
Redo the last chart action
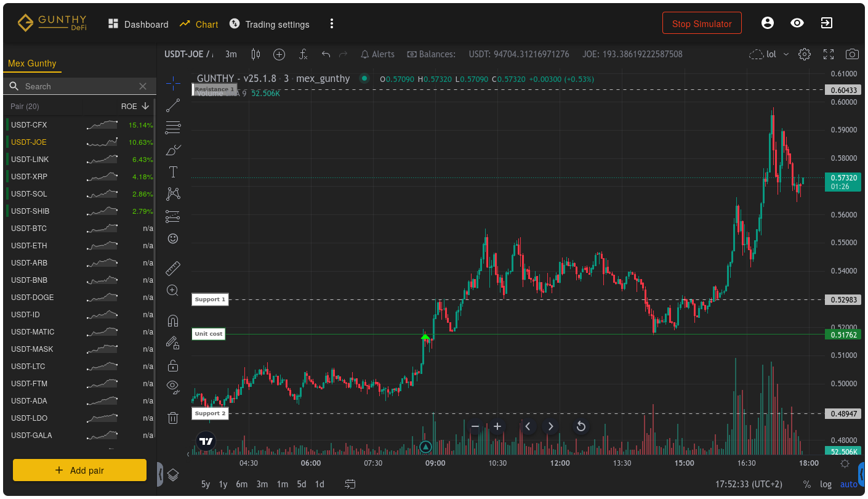click(x=343, y=54)
